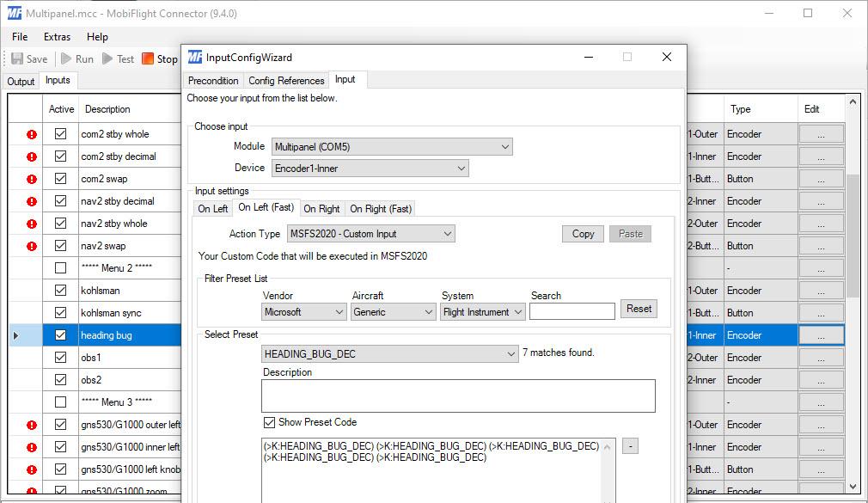
Task: Open the Module dropdown Multipanel (COM5)
Action: [x=392, y=147]
